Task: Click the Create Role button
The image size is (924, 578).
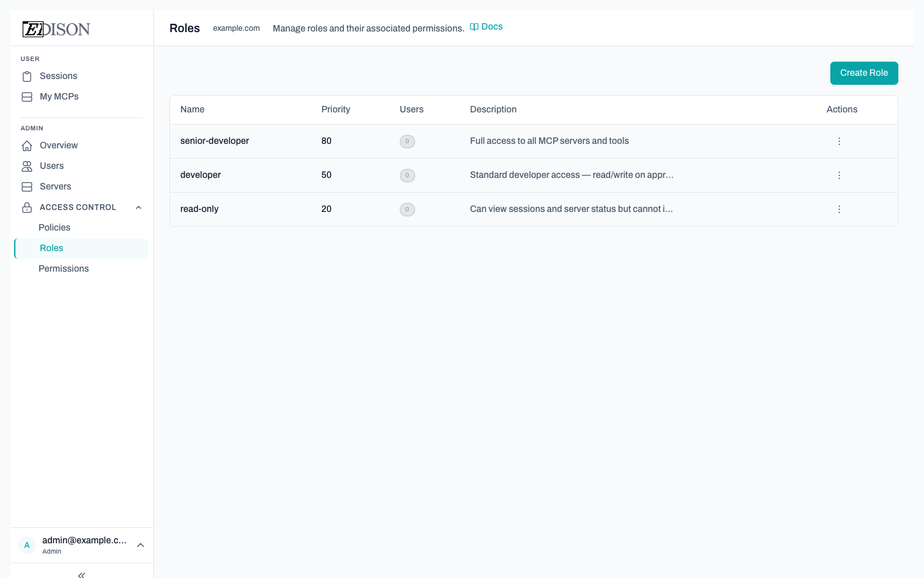Action: click(864, 73)
